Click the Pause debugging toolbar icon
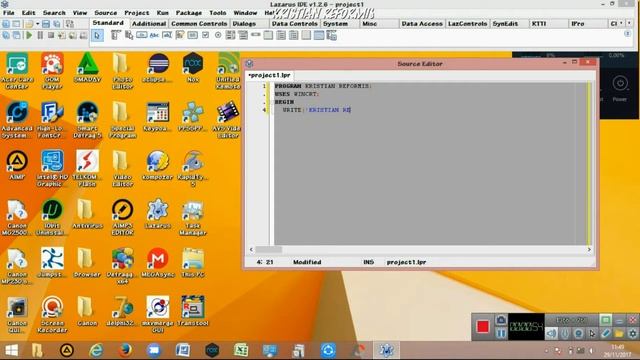Image resolution: width=640 pixels, height=360 pixels. pos(40,36)
